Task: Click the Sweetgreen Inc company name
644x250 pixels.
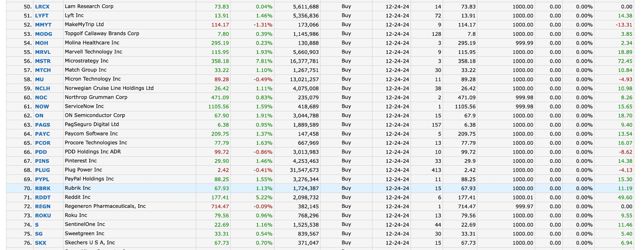Action: 85,234
